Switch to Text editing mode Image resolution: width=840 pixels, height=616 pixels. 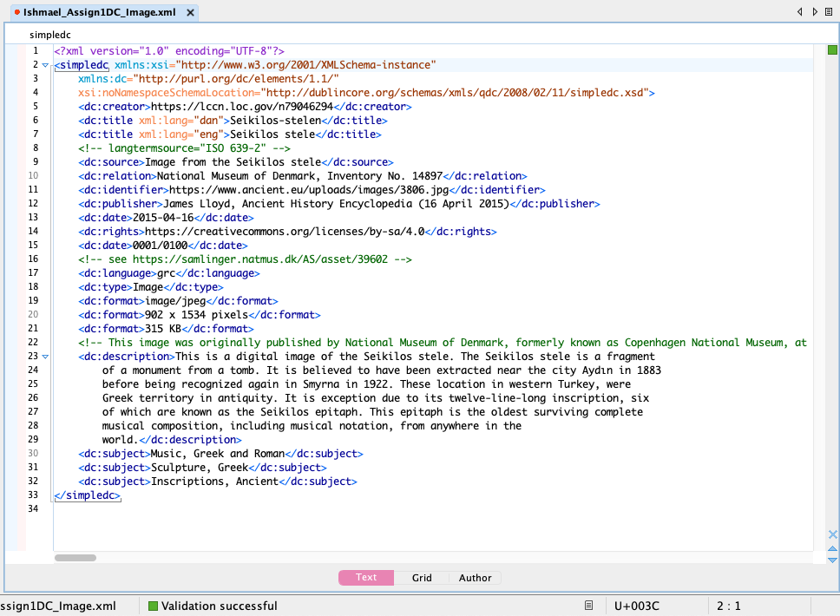pyautogui.click(x=366, y=578)
